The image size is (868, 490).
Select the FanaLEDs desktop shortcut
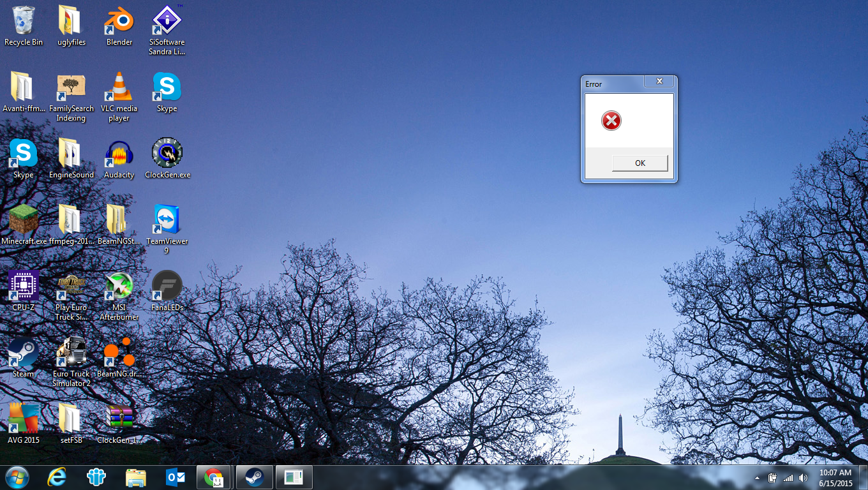point(167,292)
